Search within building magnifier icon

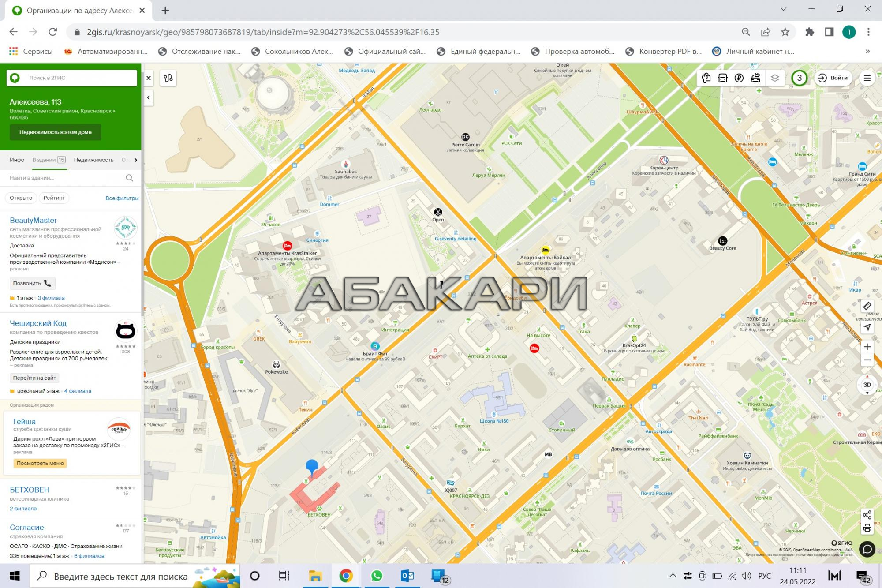129,178
